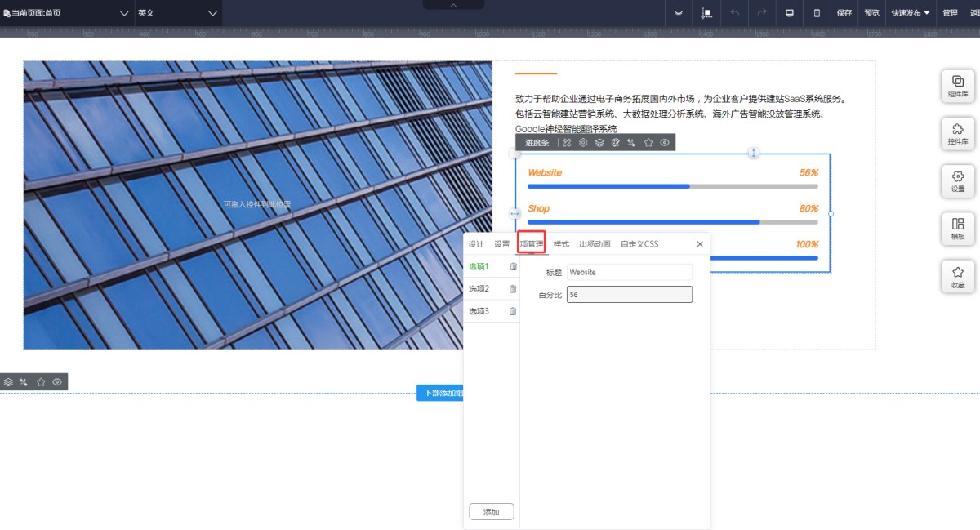Click the Shop progress bar at 80%
The image size is (980, 530).
coord(672,221)
